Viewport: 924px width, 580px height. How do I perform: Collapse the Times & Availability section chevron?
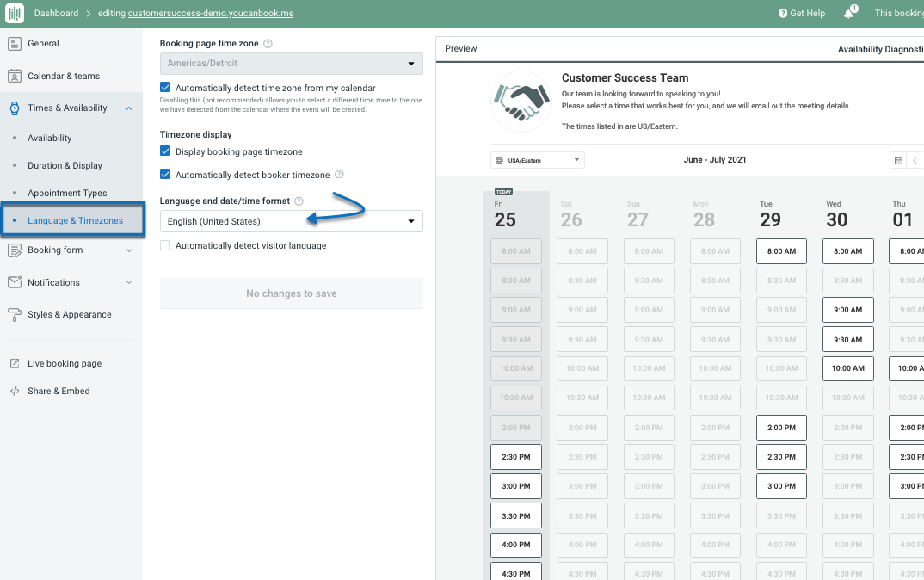129,108
